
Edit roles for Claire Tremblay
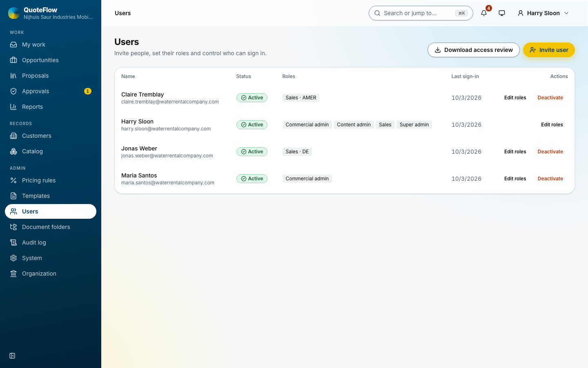tap(515, 98)
